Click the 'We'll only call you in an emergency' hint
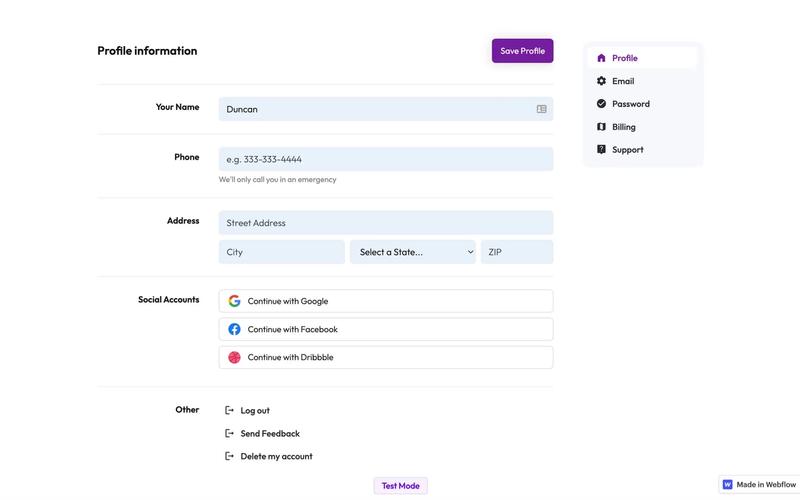 tap(278, 180)
